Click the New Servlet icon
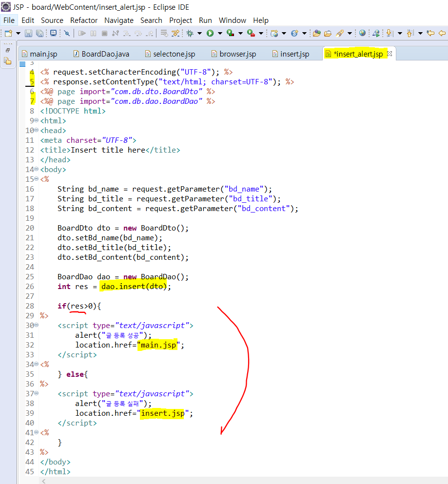This screenshot has width=448, height=484. click(294, 33)
